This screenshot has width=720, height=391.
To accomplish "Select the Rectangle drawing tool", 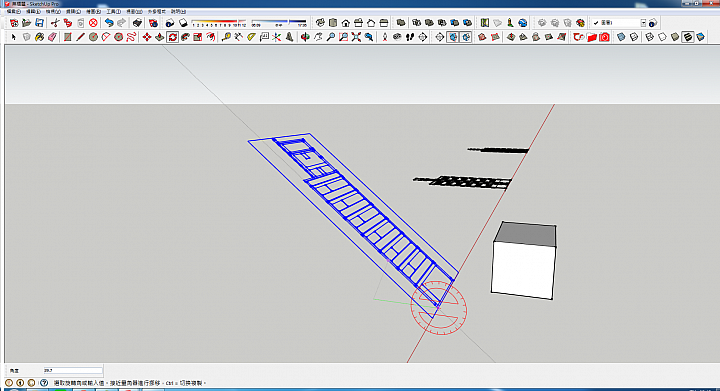I will pos(68,37).
